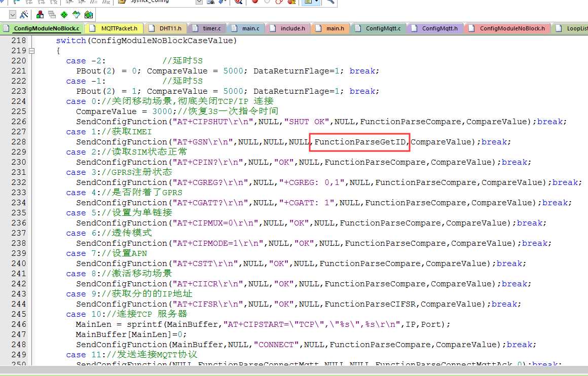Click the "+CGREG: 0,1" string

click(x=312, y=182)
